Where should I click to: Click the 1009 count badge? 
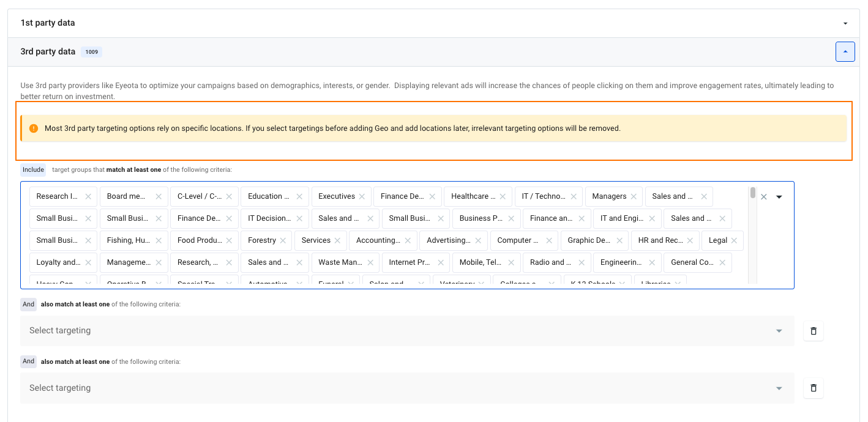click(x=91, y=51)
